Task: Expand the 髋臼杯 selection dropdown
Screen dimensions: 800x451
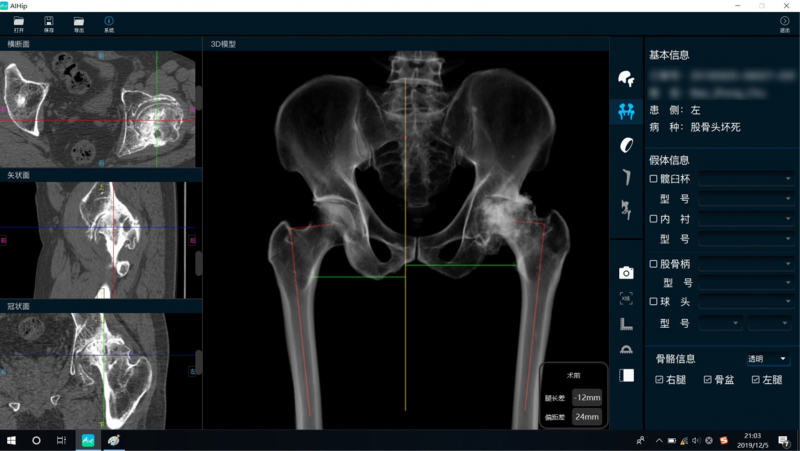Action: (746, 179)
